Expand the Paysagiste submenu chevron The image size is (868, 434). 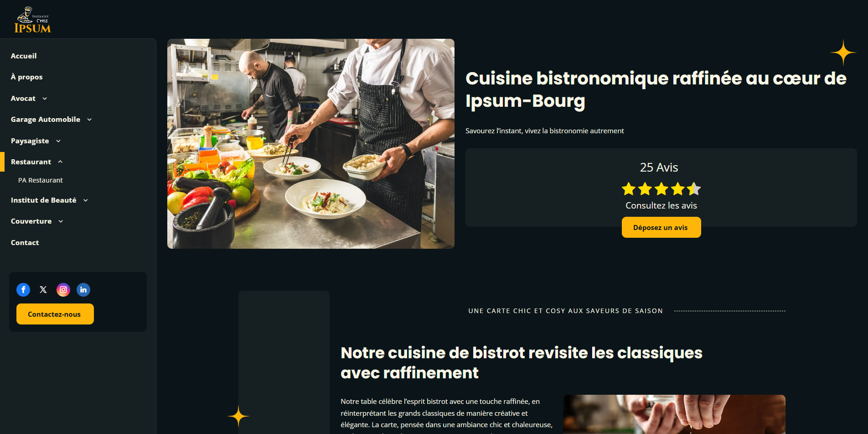(x=58, y=141)
